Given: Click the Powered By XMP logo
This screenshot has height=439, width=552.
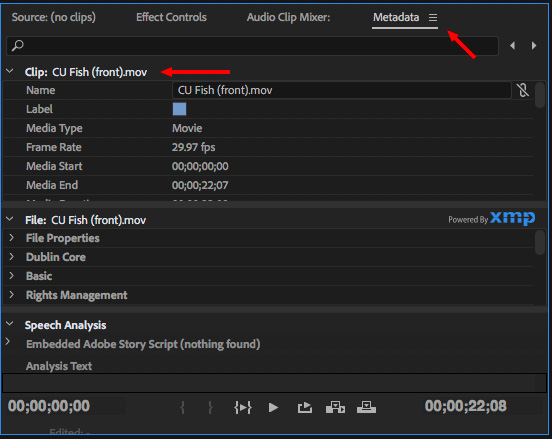Looking at the screenshot, I should pos(491,219).
